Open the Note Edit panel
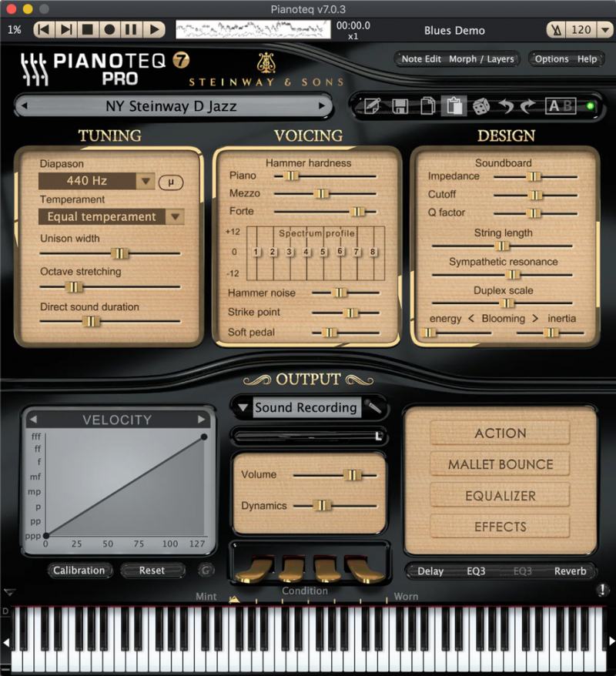616x676 pixels. [x=421, y=59]
